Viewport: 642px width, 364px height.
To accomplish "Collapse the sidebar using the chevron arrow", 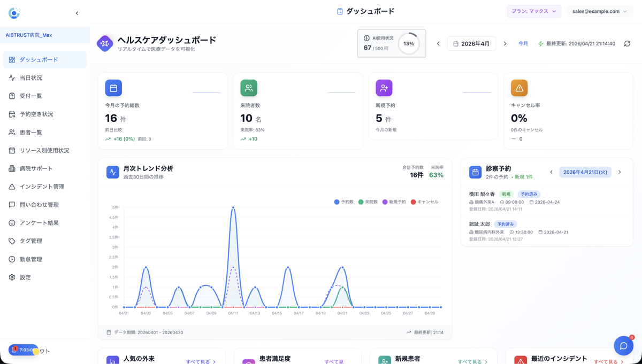I will pos(77,13).
